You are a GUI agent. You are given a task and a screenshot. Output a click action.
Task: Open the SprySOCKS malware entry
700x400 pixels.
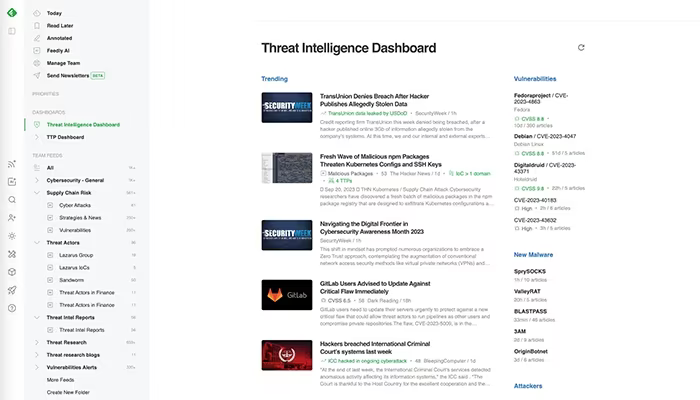point(529,271)
